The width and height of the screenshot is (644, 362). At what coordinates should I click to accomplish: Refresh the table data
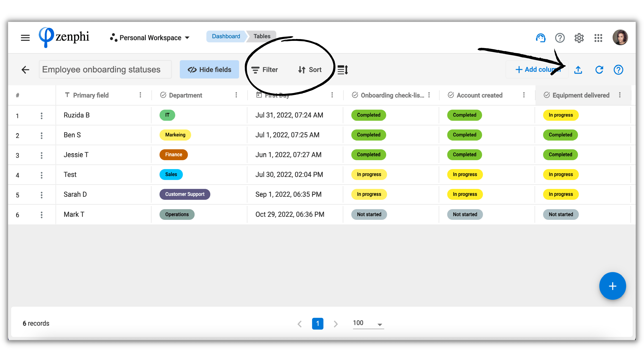599,70
